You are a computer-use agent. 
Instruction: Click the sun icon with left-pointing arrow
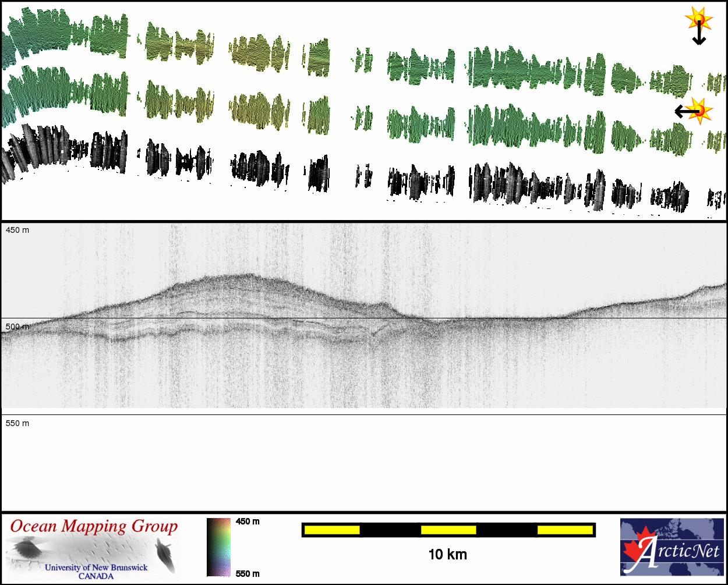click(x=699, y=110)
